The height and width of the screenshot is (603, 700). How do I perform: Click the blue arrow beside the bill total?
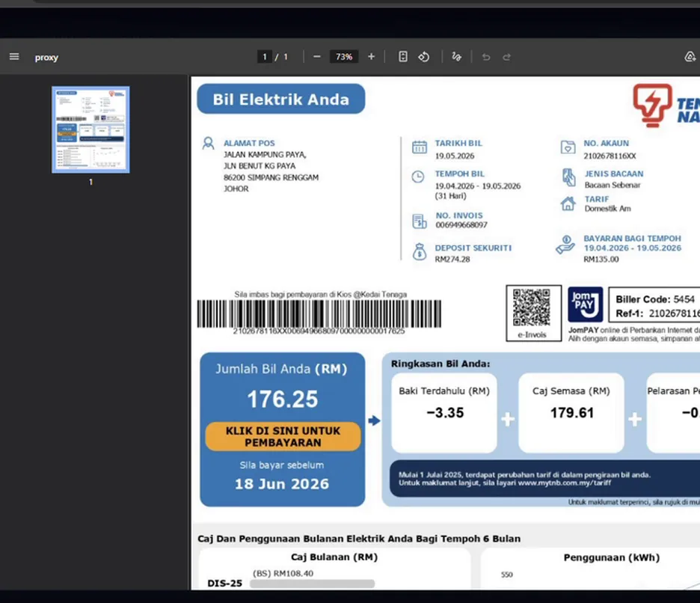tap(374, 420)
